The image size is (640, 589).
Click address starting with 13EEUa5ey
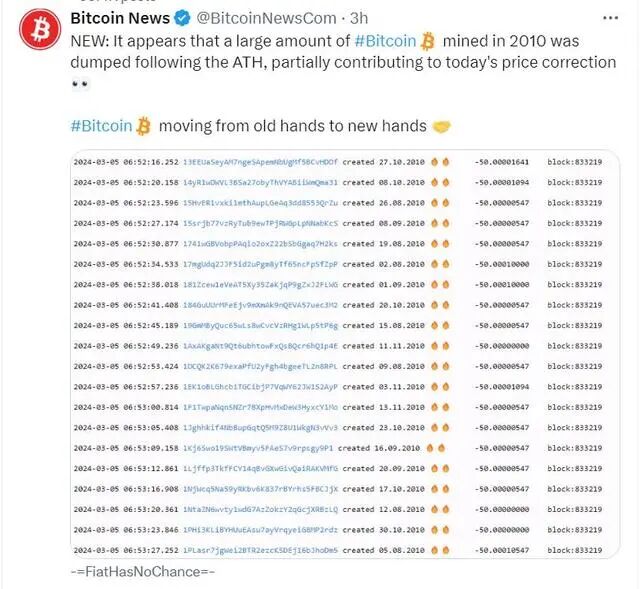260,160
